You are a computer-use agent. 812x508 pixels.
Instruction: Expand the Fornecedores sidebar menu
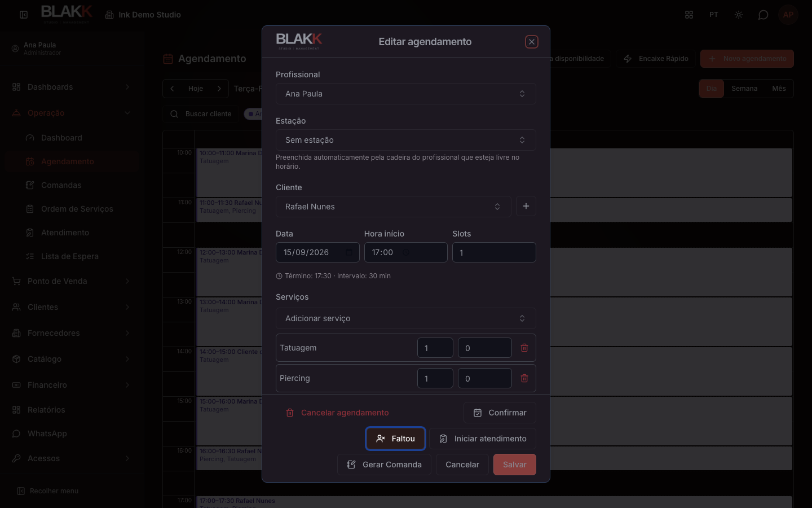(x=71, y=333)
